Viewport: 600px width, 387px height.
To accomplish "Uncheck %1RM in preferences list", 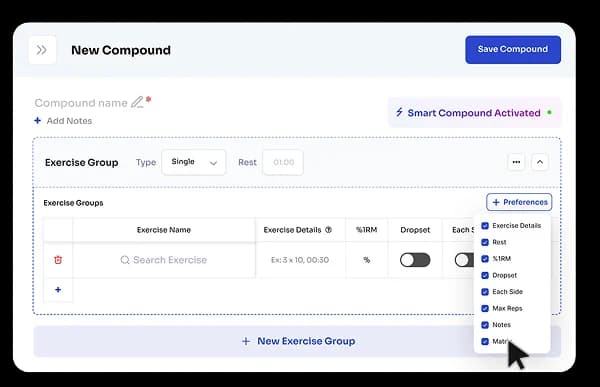I will tap(485, 259).
